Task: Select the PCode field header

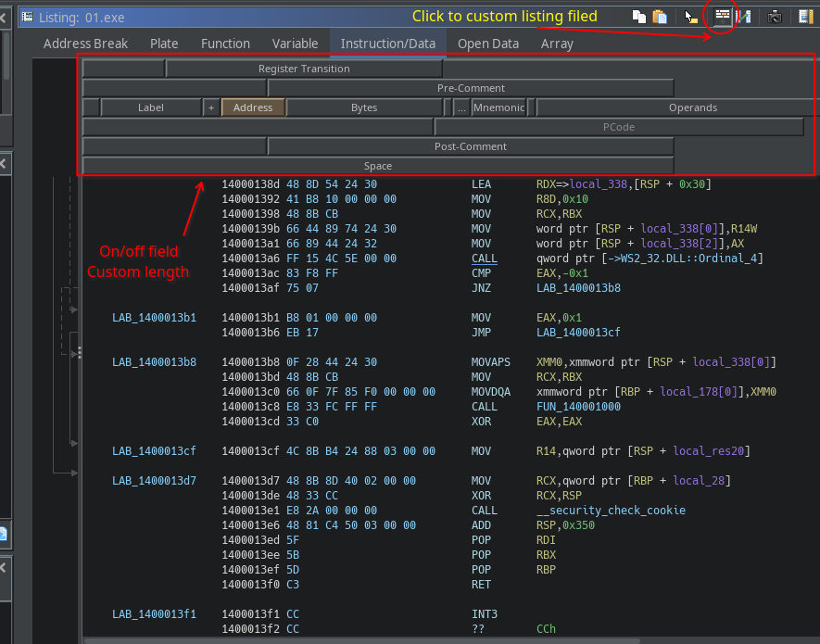Action: (619, 127)
